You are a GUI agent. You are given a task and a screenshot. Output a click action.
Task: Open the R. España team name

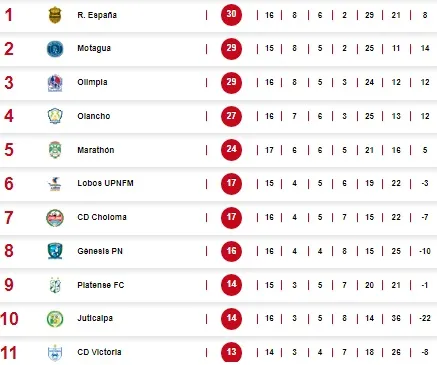tap(97, 15)
